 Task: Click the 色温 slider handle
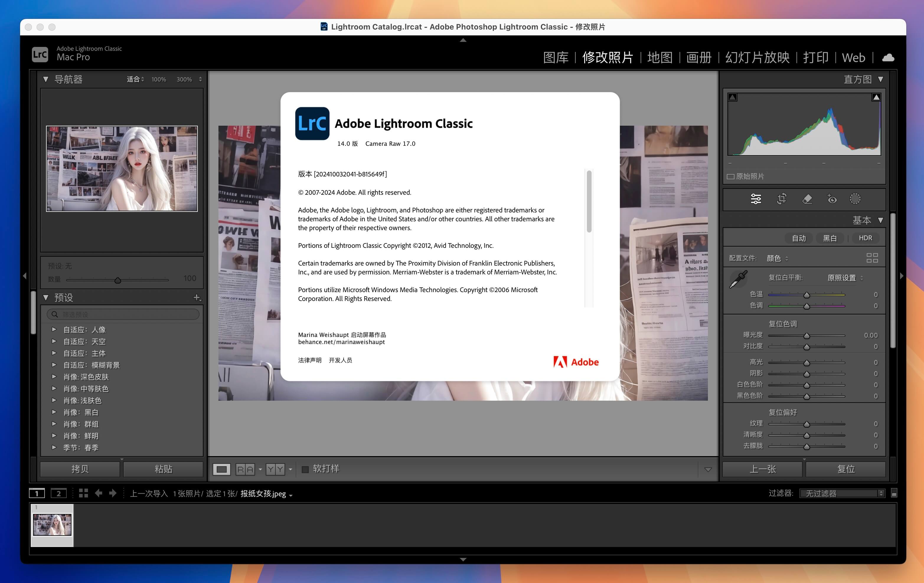pyautogui.click(x=807, y=295)
